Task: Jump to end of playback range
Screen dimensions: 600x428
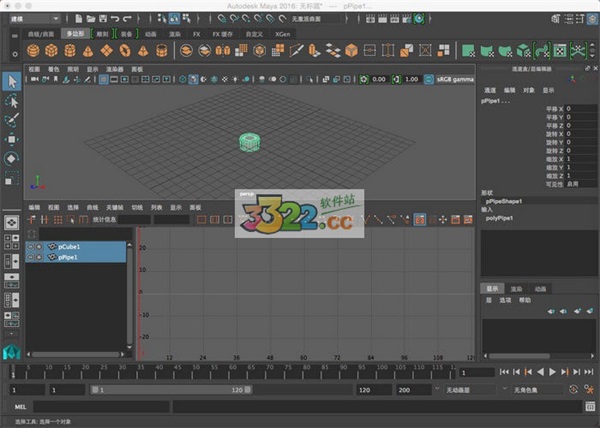Action: point(589,371)
